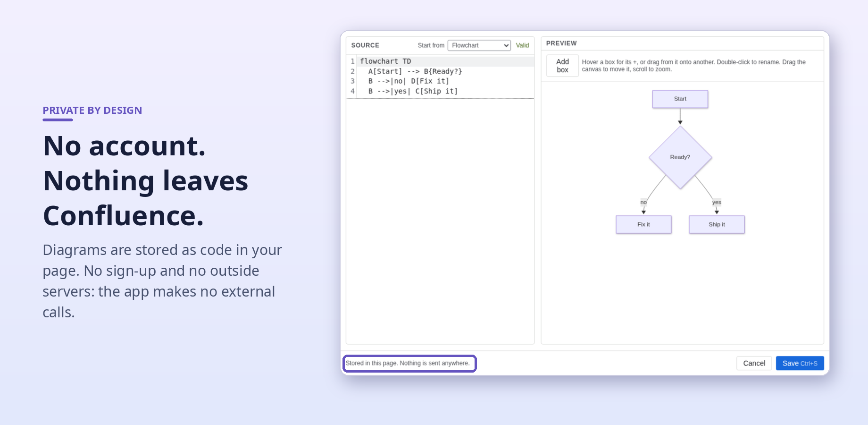Click the Add box button
Viewport: 868px width, 425px height.
click(562, 66)
